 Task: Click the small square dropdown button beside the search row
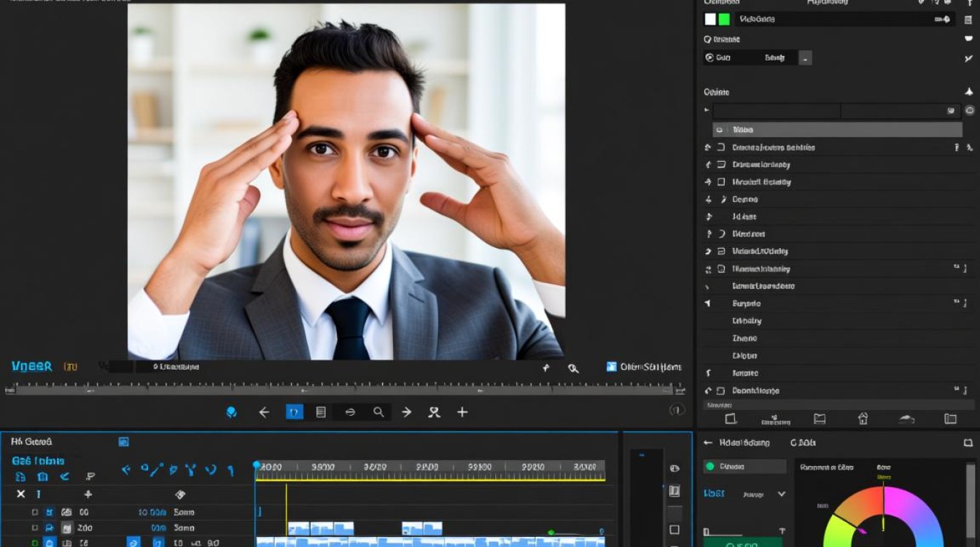pos(805,58)
